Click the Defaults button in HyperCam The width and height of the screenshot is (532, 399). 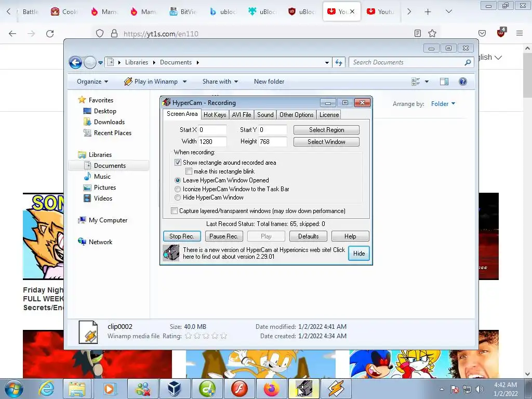[309, 236]
